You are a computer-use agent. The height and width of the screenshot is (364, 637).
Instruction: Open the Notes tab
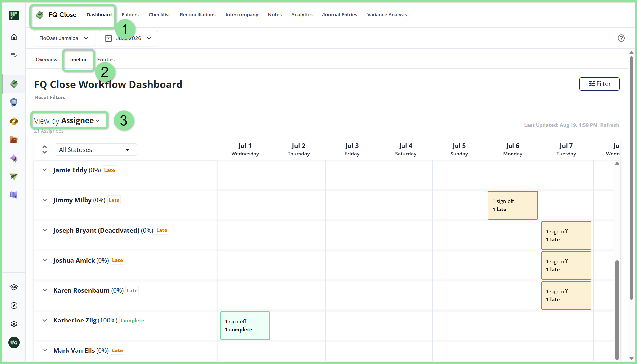(275, 15)
